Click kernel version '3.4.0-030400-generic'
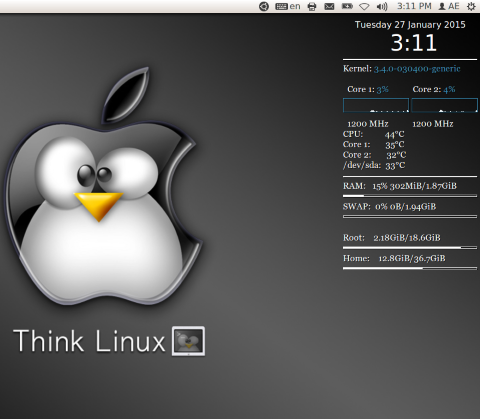480x419 pixels. [x=417, y=69]
